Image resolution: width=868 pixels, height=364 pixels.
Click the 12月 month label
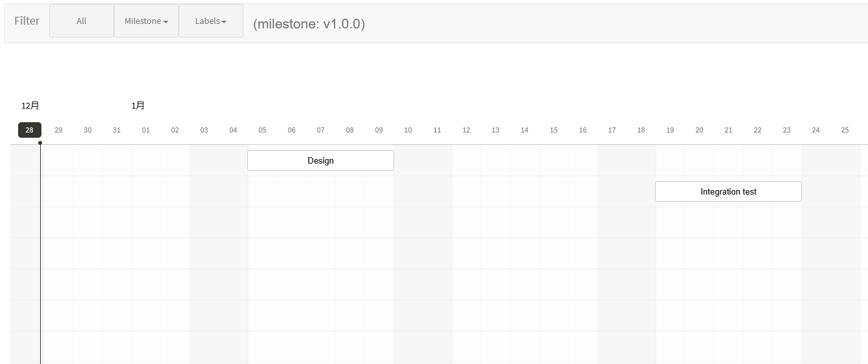click(30, 105)
